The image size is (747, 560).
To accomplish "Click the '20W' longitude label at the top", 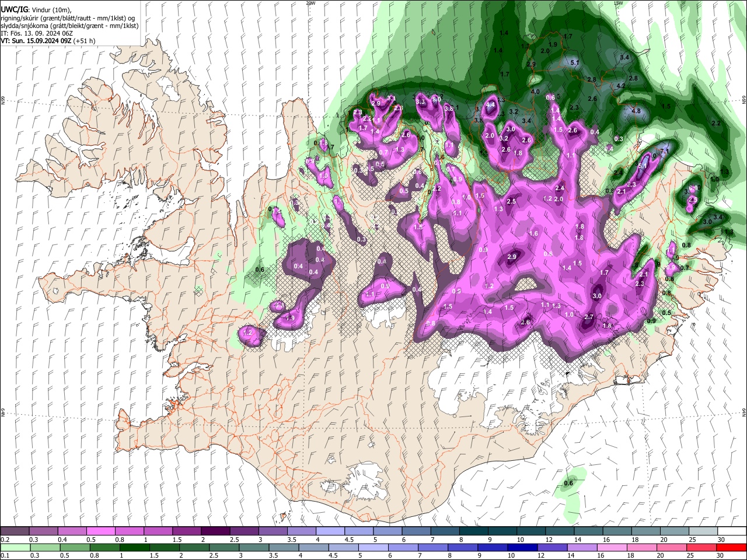I will pos(310,3).
